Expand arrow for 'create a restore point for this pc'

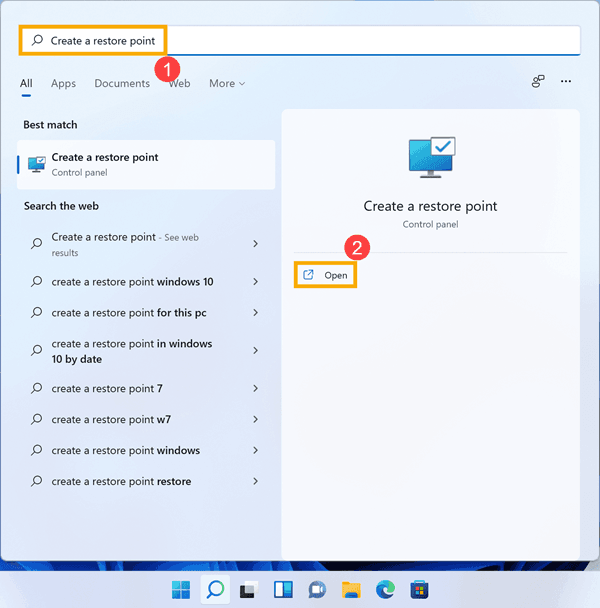click(x=255, y=313)
